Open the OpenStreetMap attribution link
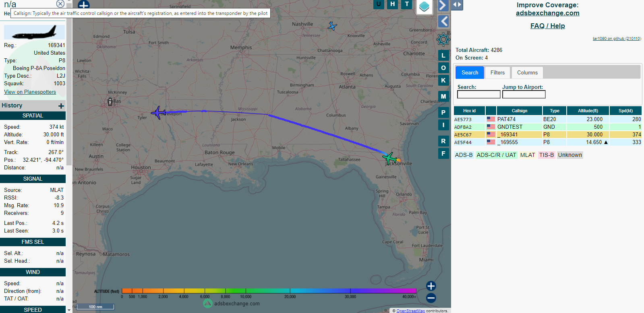Screen dimensions: 644x313 (410, 311)
